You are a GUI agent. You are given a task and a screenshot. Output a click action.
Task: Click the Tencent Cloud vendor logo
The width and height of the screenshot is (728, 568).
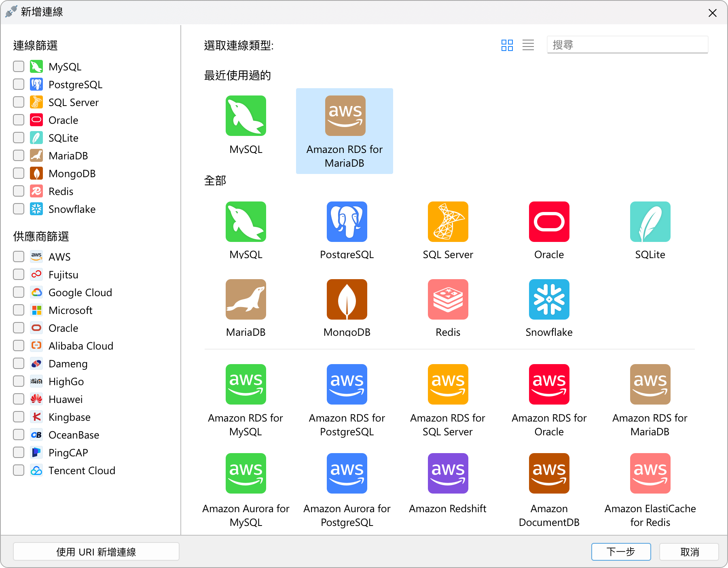(x=36, y=470)
